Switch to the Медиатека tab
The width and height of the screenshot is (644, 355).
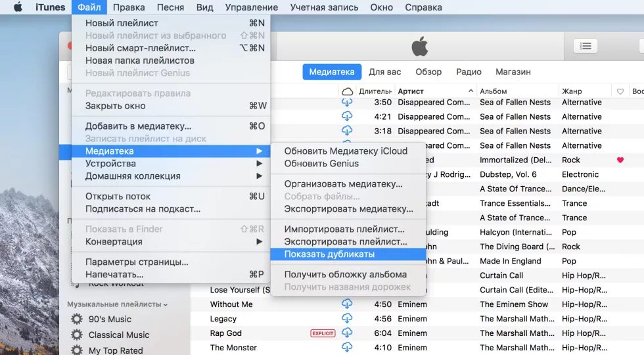tap(332, 72)
